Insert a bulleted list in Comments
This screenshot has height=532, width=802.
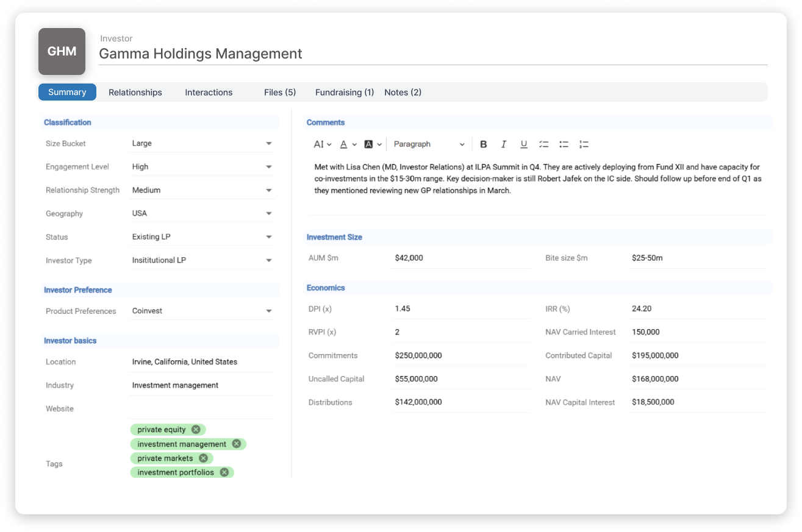tap(564, 144)
